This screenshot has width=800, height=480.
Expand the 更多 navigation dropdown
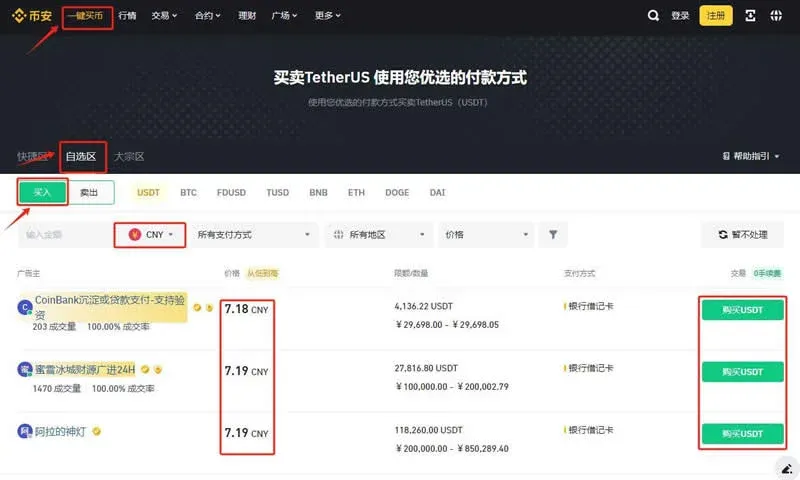327,16
